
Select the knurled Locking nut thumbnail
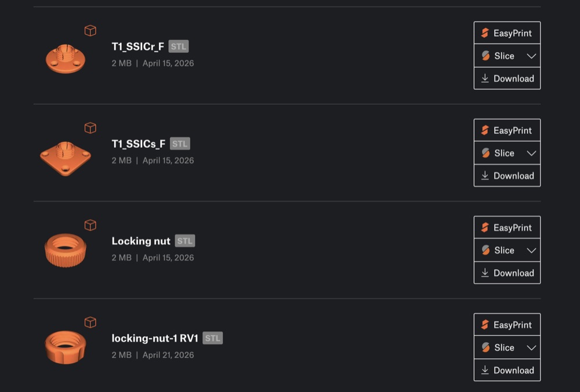pos(66,251)
